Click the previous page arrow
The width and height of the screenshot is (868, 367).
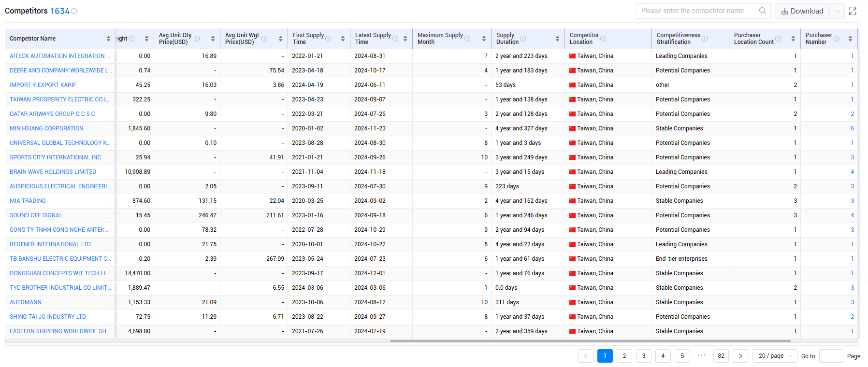tap(586, 356)
